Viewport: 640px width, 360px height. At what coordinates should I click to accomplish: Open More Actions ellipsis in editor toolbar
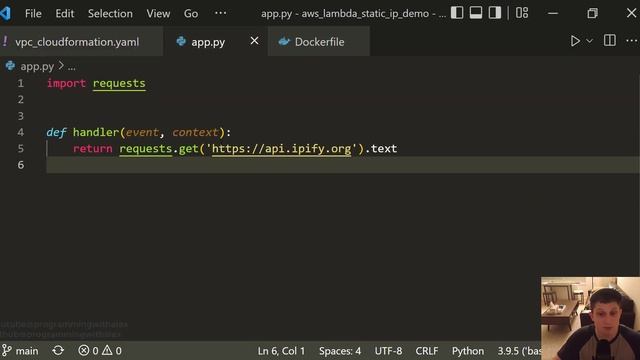point(631,40)
